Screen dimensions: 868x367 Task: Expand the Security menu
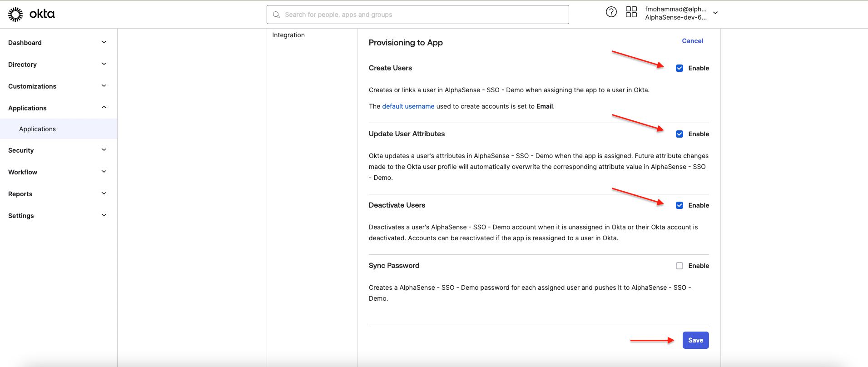tap(59, 150)
